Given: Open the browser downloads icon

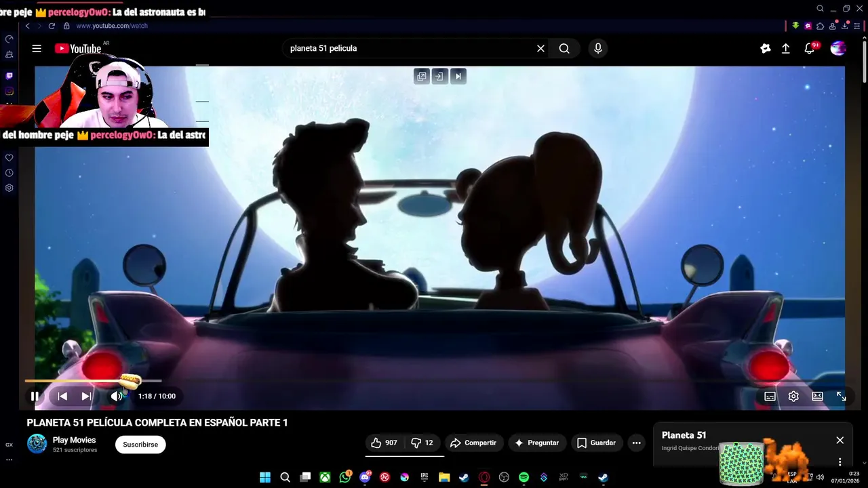Looking at the screenshot, I should (844, 26).
